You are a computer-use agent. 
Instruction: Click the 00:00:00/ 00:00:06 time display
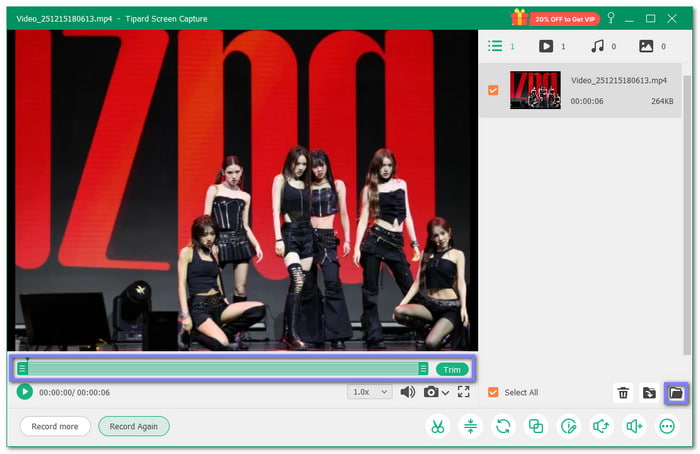click(75, 392)
